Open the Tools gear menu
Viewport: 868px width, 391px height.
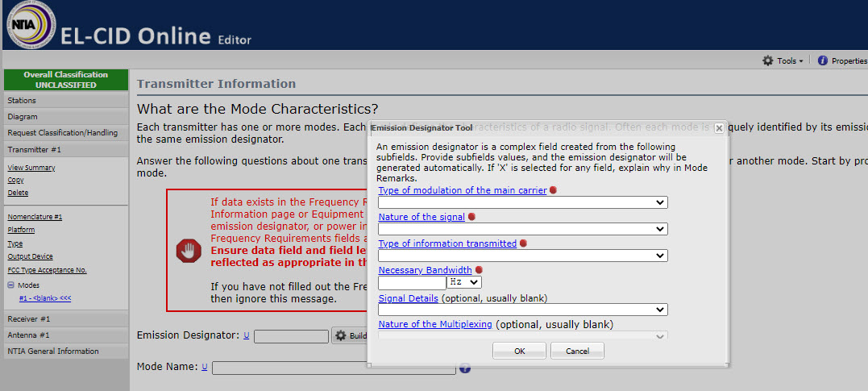pos(783,61)
